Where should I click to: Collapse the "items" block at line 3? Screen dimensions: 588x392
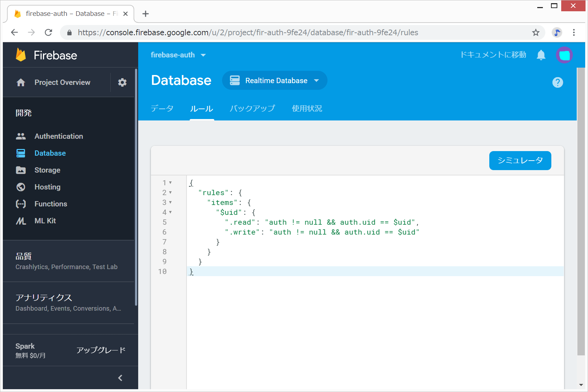coord(171,203)
